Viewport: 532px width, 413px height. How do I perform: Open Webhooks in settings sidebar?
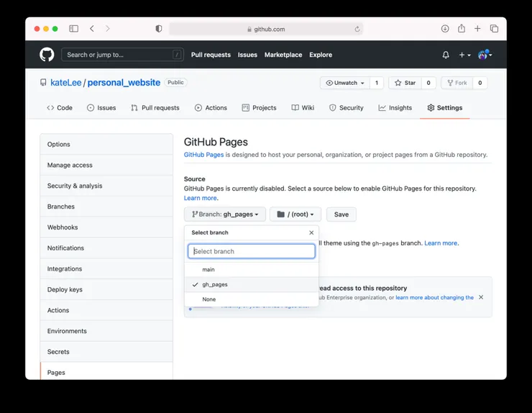pos(63,227)
